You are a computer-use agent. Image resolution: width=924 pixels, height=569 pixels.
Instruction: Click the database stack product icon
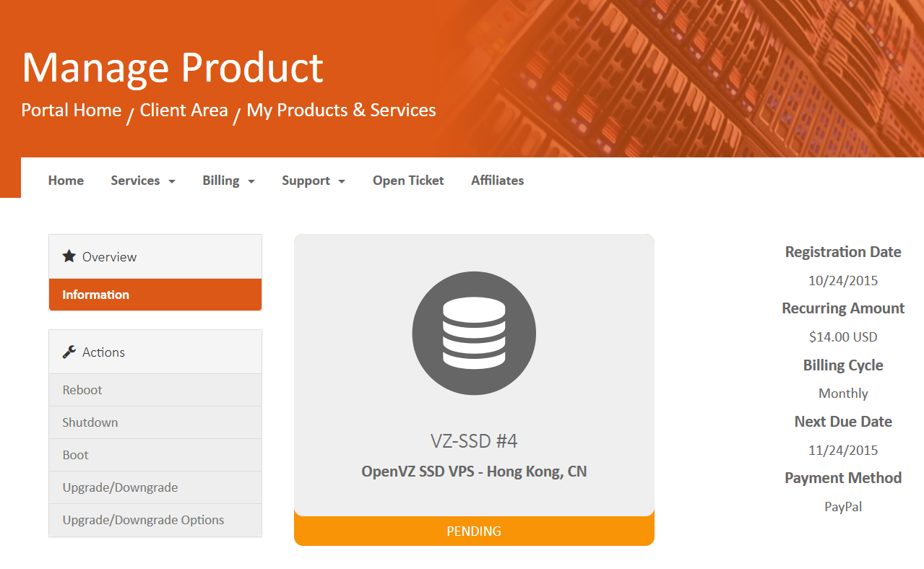coord(474,334)
